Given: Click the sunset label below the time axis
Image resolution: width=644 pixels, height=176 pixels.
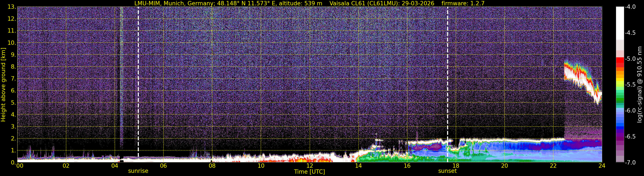Looking at the screenshot, I should pos(447,171).
